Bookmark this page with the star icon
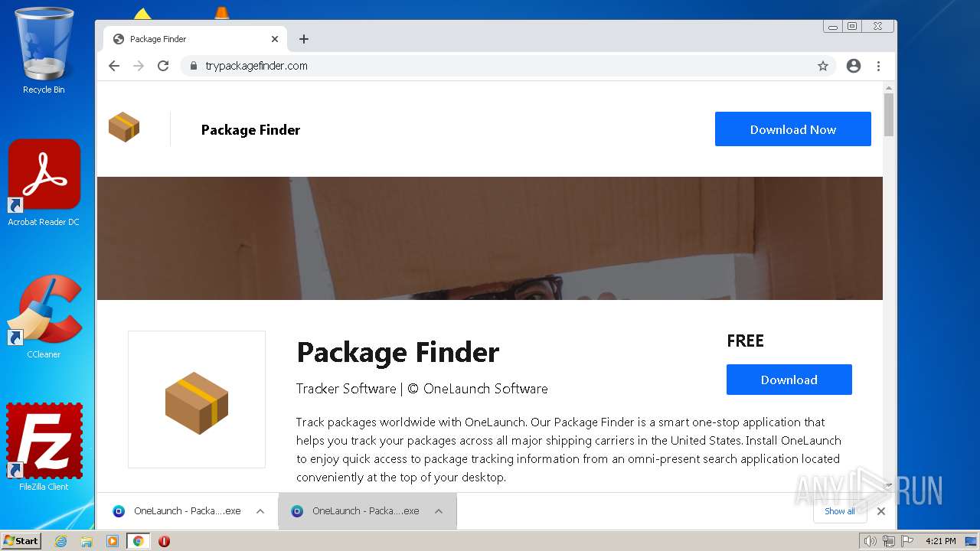Viewport: 980px width, 551px height. [823, 66]
